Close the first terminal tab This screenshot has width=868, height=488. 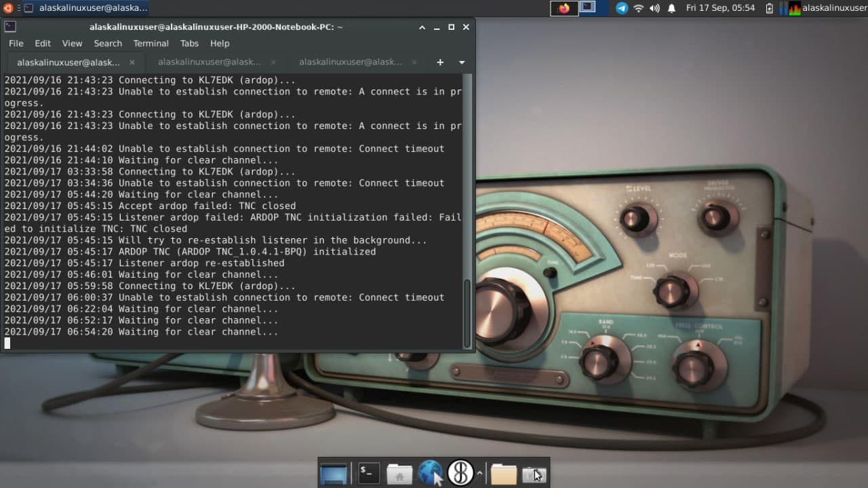[132, 62]
